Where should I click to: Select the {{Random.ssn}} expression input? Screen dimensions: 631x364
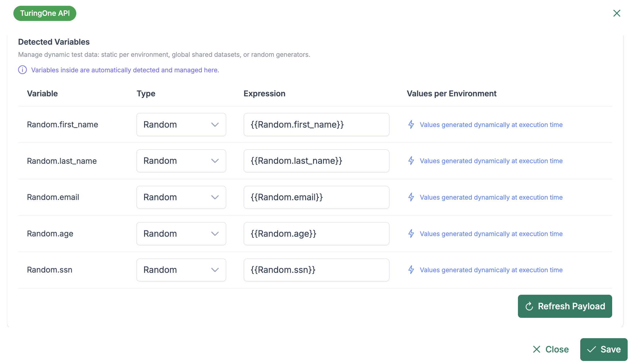(316, 270)
